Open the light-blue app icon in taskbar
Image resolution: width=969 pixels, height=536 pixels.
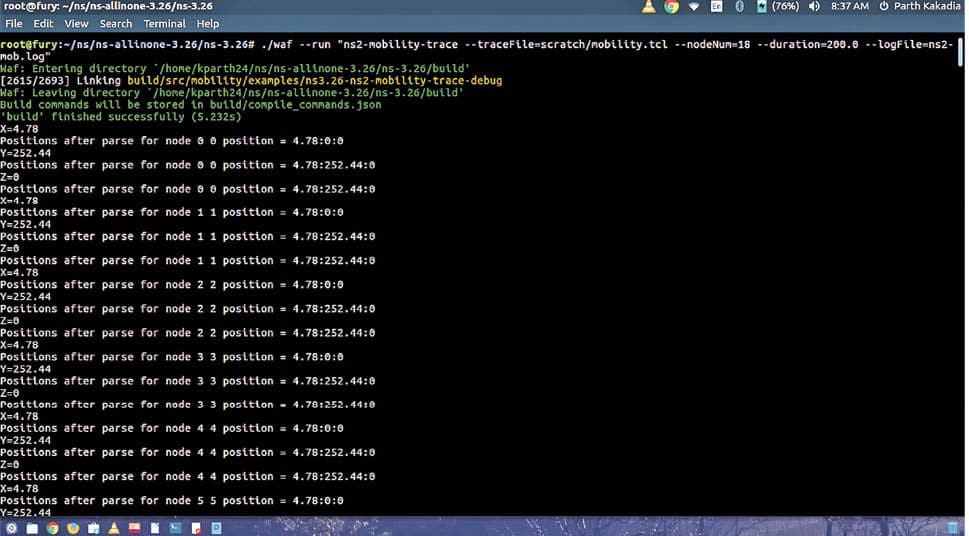tap(216, 528)
